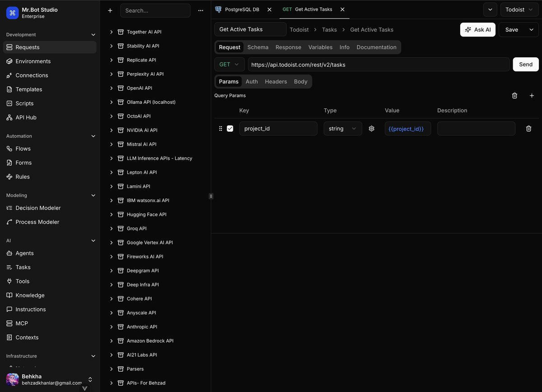Open Knowledge section
The image size is (542, 392).
click(50, 295)
